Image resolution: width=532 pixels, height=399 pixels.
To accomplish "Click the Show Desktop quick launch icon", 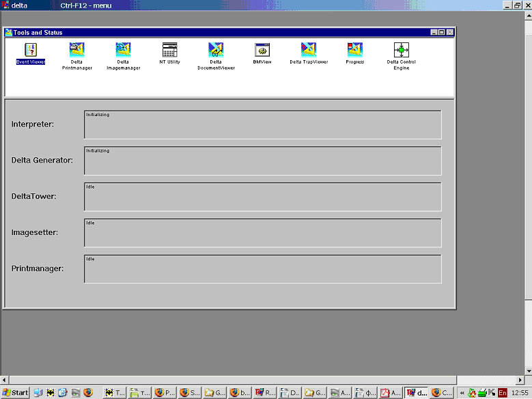I will point(38,393).
